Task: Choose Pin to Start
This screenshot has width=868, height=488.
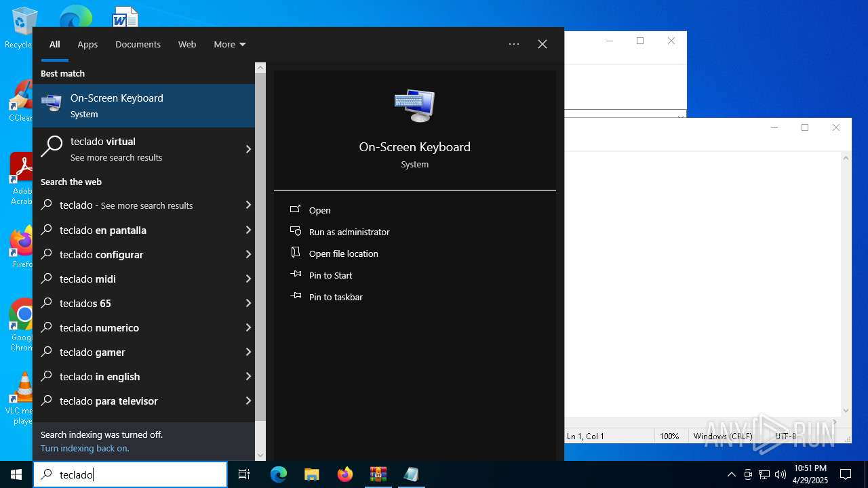Action: click(x=330, y=275)
